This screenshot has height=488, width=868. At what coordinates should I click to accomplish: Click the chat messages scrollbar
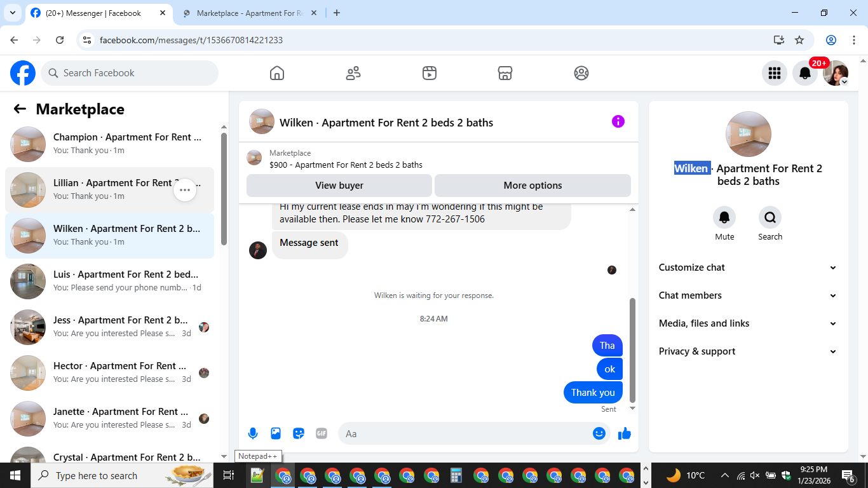(x=632, y=350)
